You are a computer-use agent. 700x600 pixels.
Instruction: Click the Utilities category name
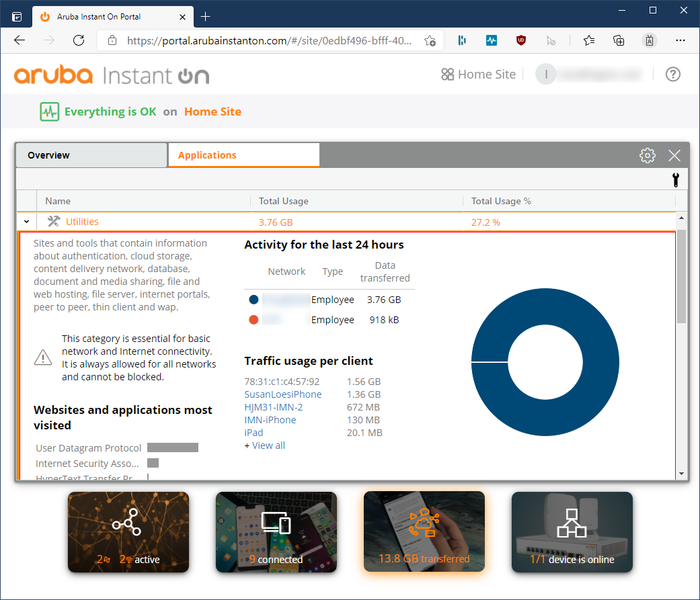[82, 222]
